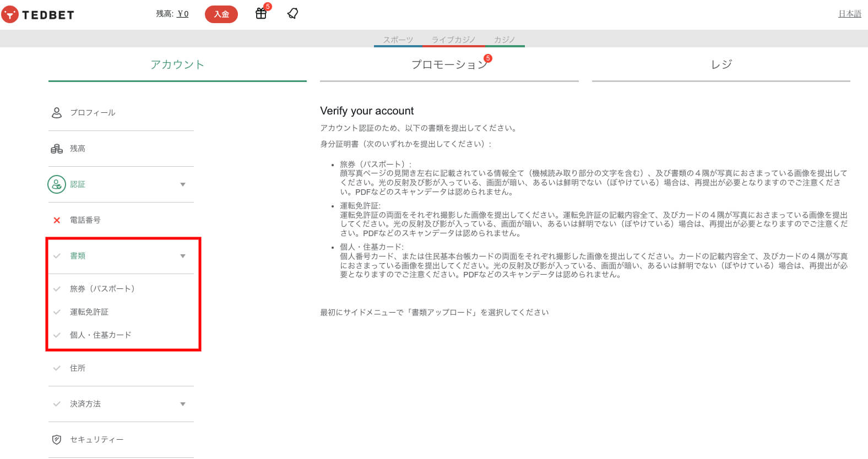Image resolution: width=868 pixels, height=459 pixels.
Task: Click the checkmark beside 決済方法
Action: click(57, 404)
